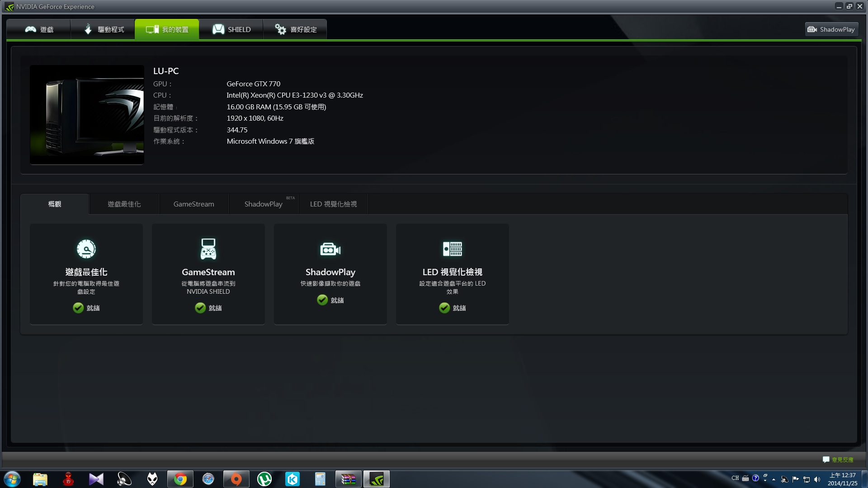Image resolution: width=868 pixels, height=488 pixels.
Task: Open the speaker app in taskbar
Action: coord(124,479)
